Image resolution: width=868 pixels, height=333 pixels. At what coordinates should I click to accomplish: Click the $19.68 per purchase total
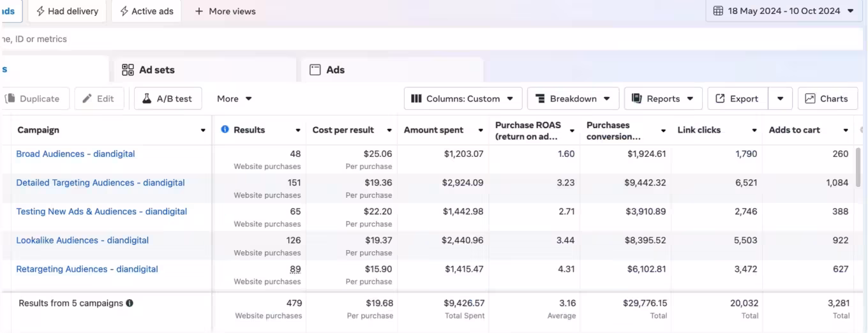(x=380, y=303)
